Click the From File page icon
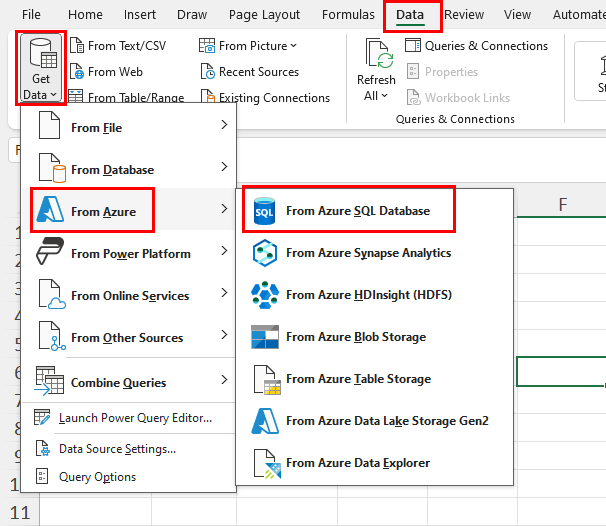 (x=49, y=125)
